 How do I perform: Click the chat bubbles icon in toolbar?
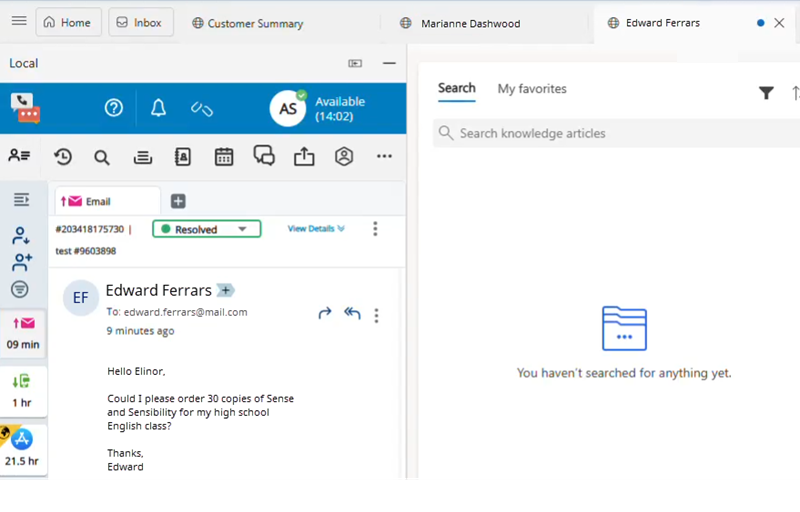coord(264,156)
